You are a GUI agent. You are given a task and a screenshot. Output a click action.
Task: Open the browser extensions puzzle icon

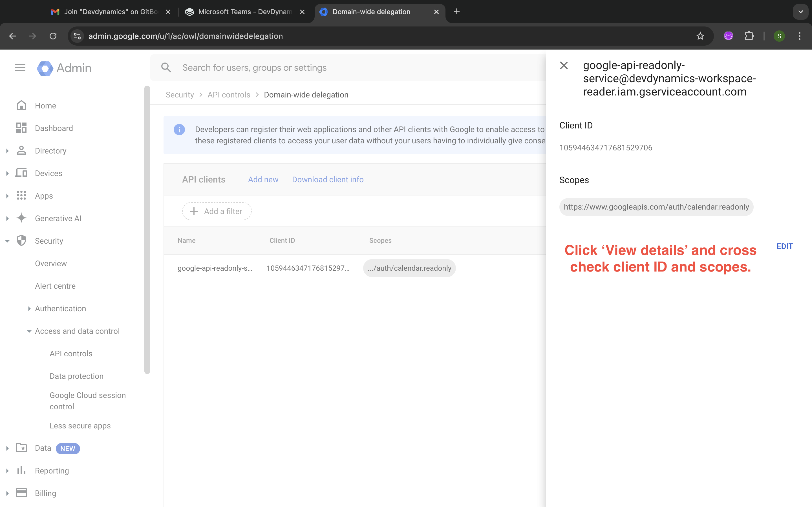point(749,36)
